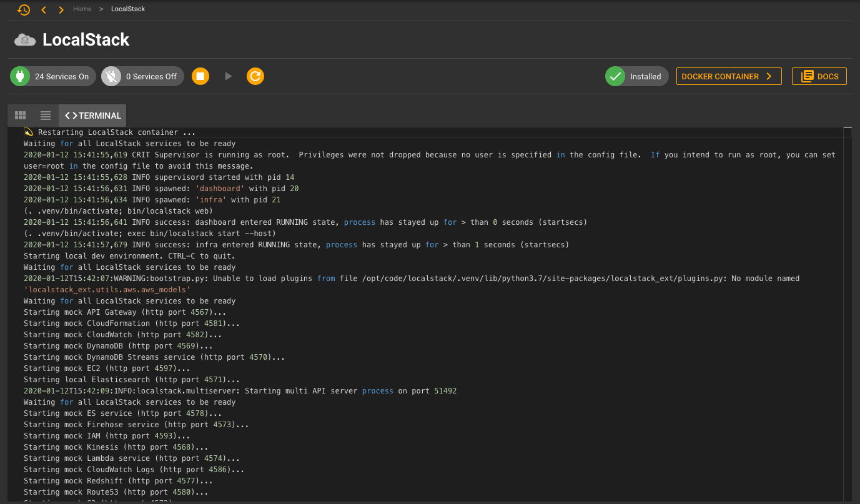Restart LocalStack with the refresh button
The height and width of the screenshot is (504, 860).
pos(255,76)
